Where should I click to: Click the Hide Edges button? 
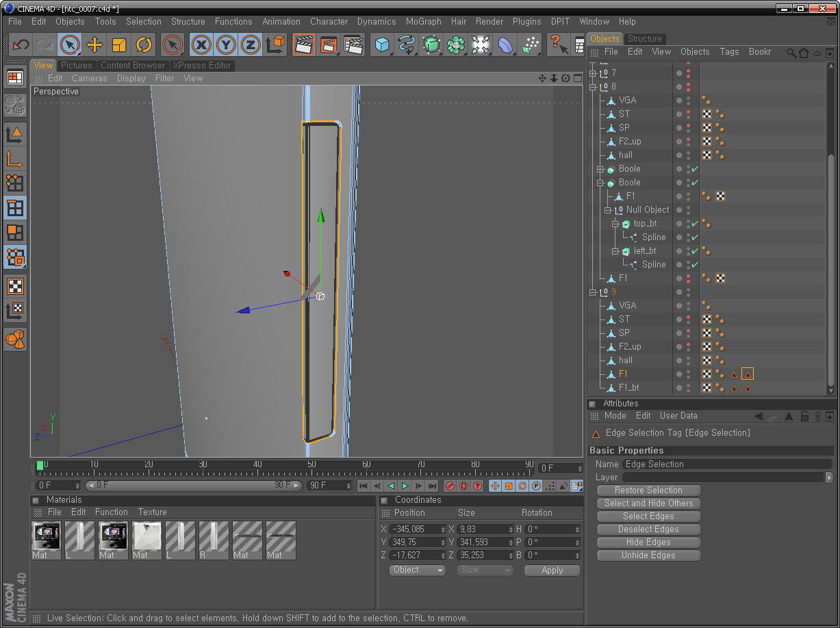click(x=648, y=542)
